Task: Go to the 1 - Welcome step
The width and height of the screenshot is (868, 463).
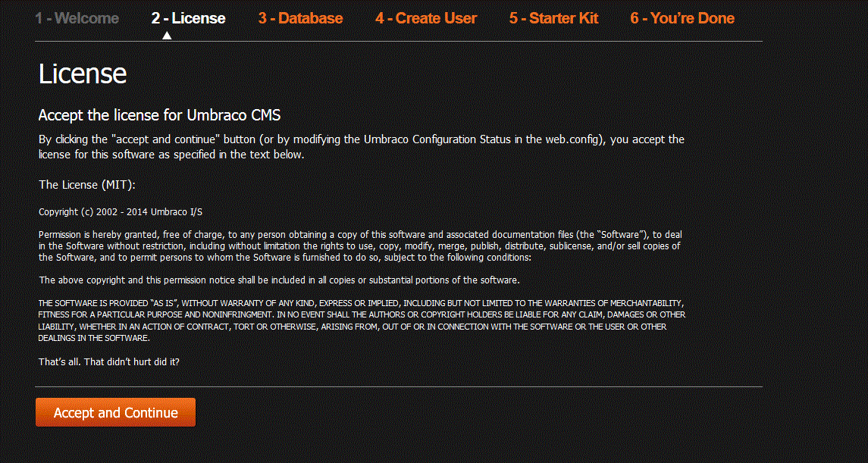Action: [x=77, y=18]
